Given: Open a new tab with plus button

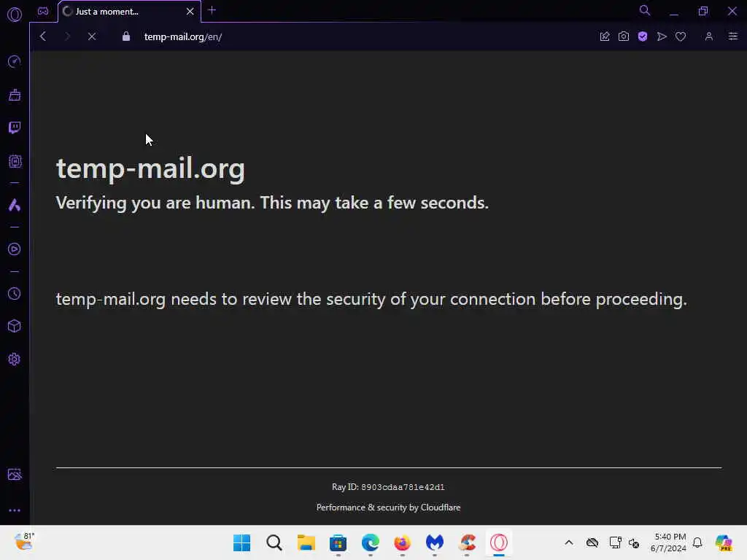Looking at the screenshot, I should click(212, 10).
